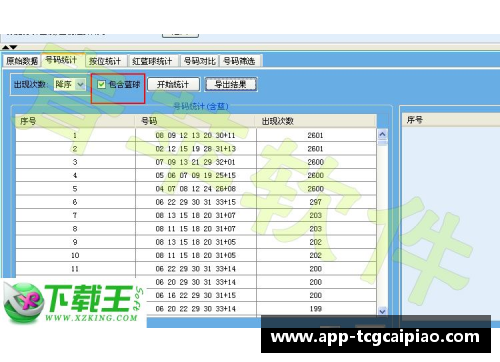Switch to the 原始数据 tab

pos(22,61)
